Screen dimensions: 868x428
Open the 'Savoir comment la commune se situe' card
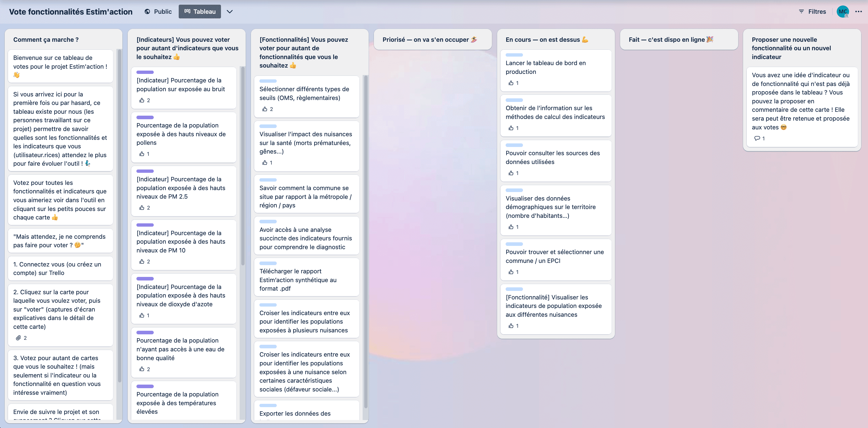tap(307, 194)
